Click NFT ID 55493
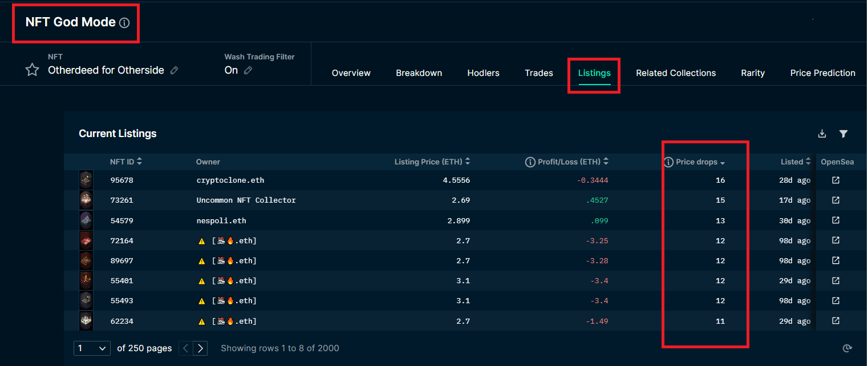868x366 pixels. 121,301
